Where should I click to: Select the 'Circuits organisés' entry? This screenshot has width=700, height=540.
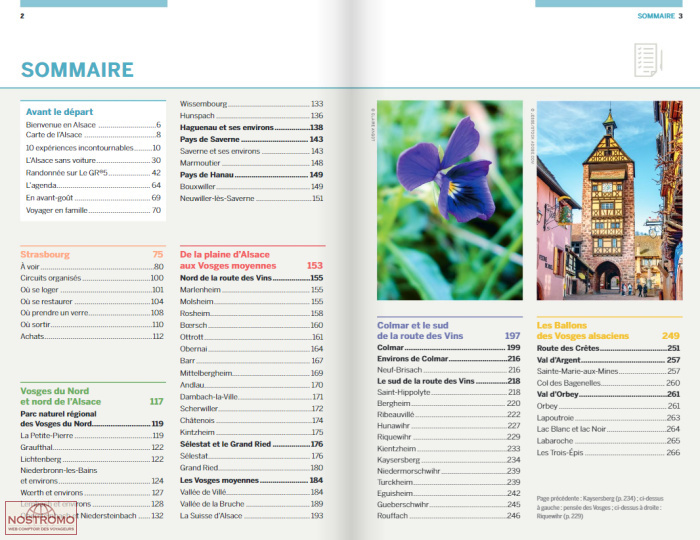[92, 278]
